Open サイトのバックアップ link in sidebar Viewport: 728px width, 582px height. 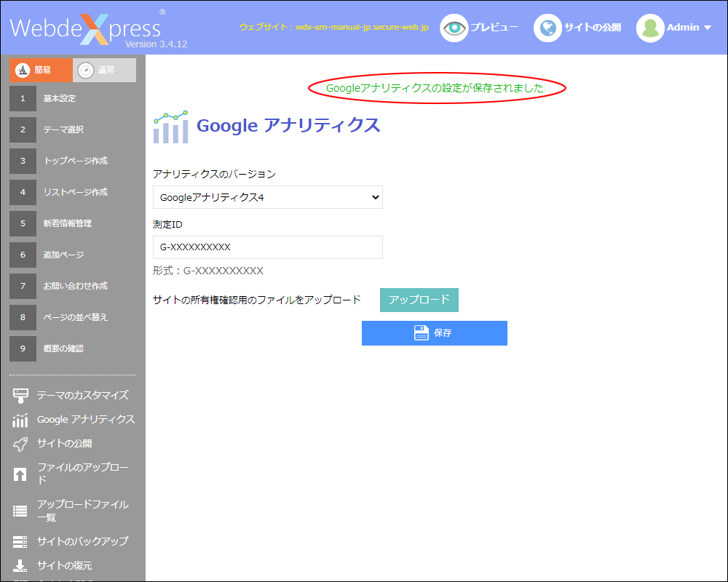click(83, 541)
